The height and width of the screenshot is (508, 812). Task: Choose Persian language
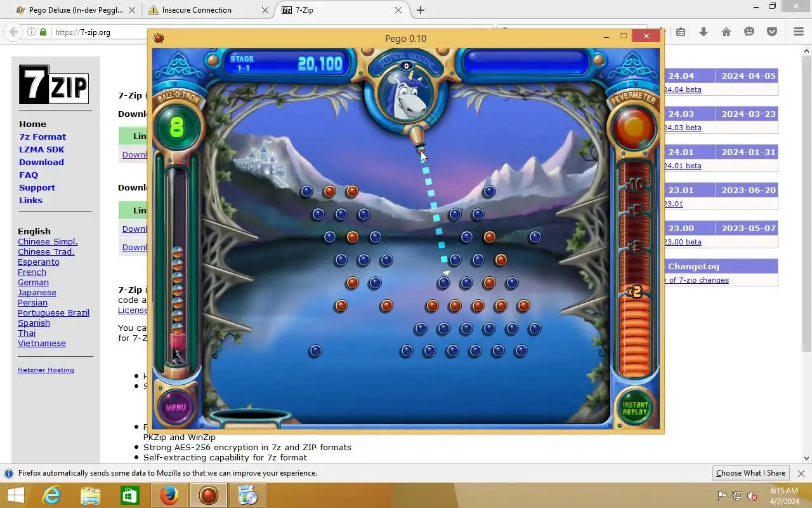32,302
